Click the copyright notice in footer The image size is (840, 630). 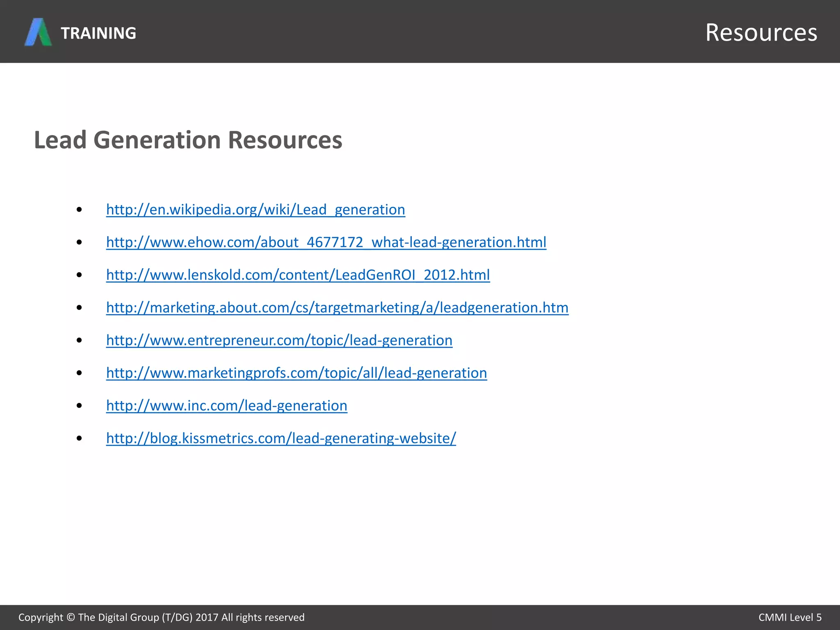point(161,617)
